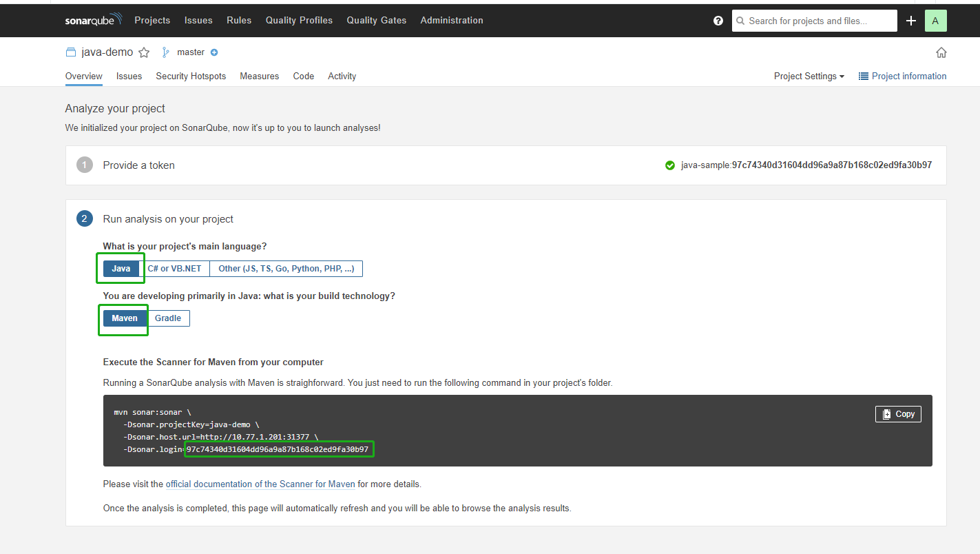Select Java as the project's main language
Screen dimensions: 980x554
tap(121, 268)
